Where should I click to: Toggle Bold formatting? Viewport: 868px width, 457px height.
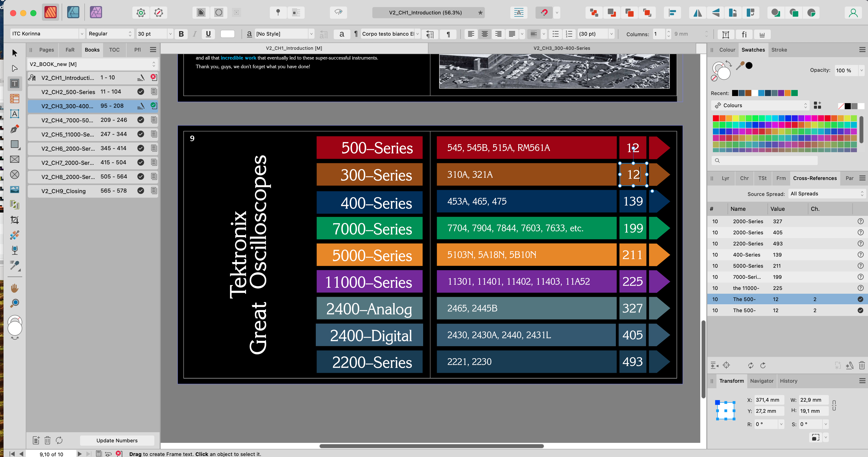coord(181,34)
